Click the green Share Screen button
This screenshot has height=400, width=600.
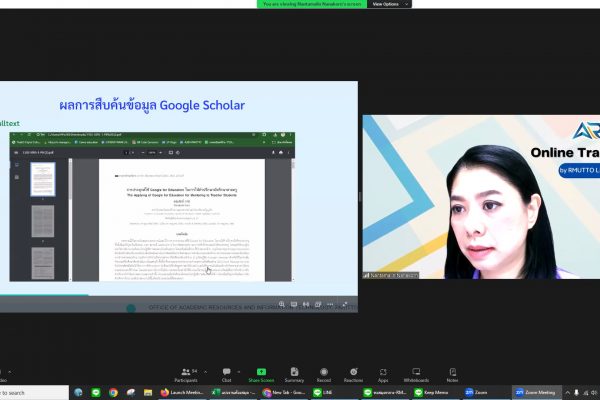261,375
